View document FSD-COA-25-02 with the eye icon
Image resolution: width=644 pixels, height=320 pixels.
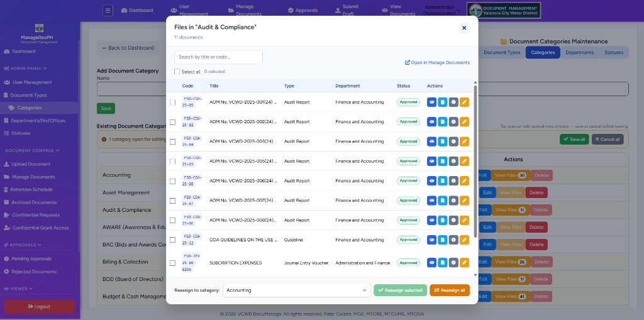(x=431, y=121)
